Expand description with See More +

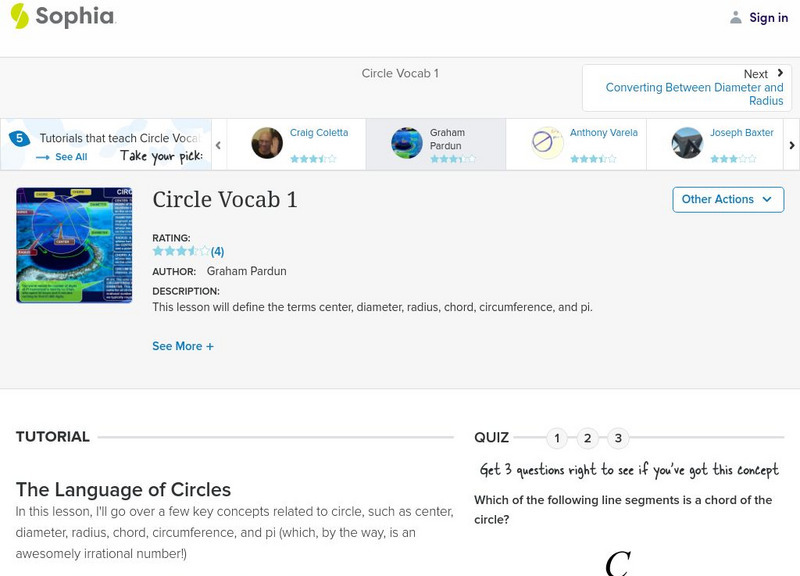pyautogui.click(x=183, y=346)
